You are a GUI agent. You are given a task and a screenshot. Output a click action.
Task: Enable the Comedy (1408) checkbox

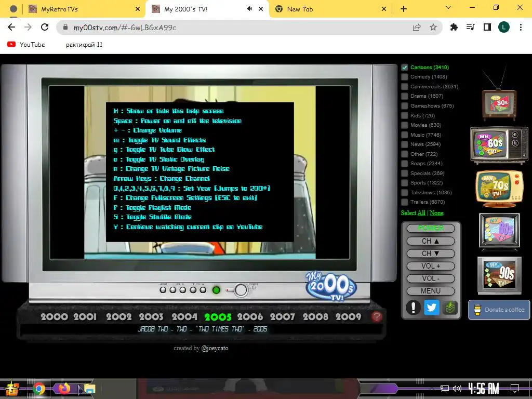point(404,77)
